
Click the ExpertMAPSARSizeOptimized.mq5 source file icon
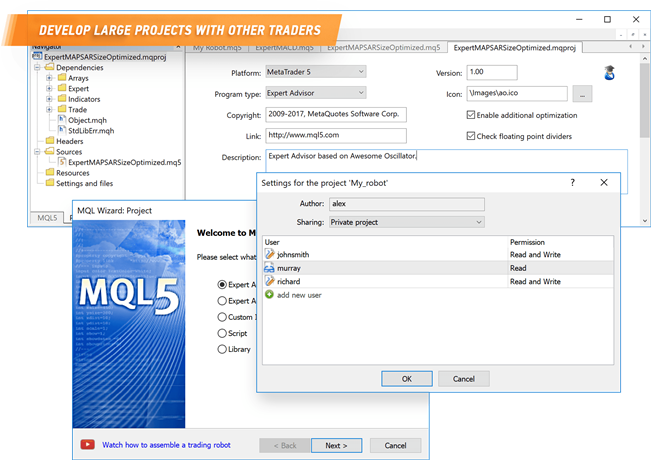coord(60,162)
